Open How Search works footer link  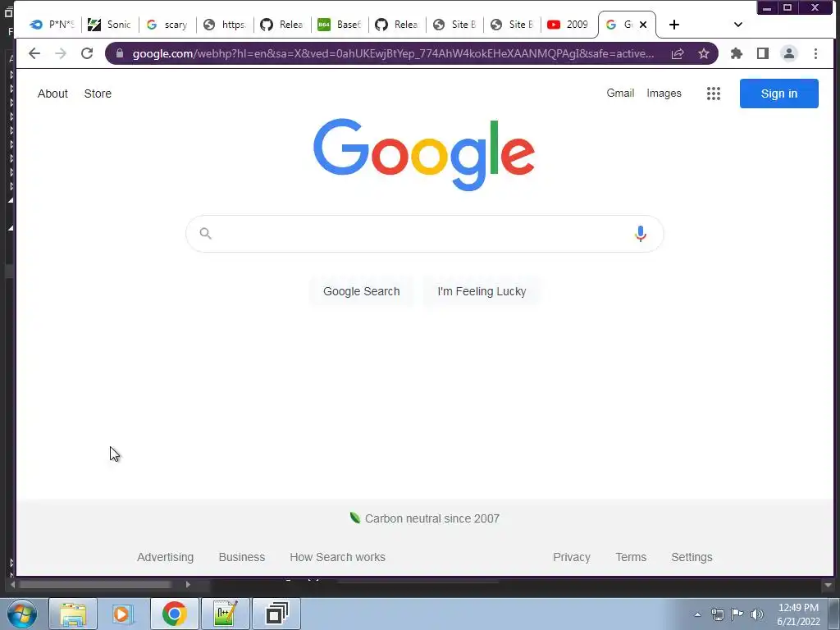[x=337, y=557]
